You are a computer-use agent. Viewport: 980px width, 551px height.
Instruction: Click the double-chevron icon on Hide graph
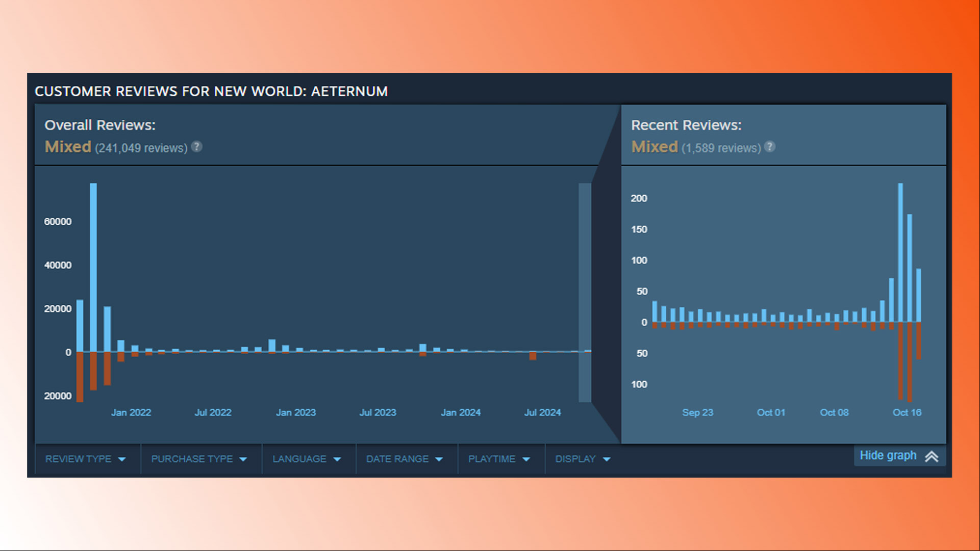[932, 456]
